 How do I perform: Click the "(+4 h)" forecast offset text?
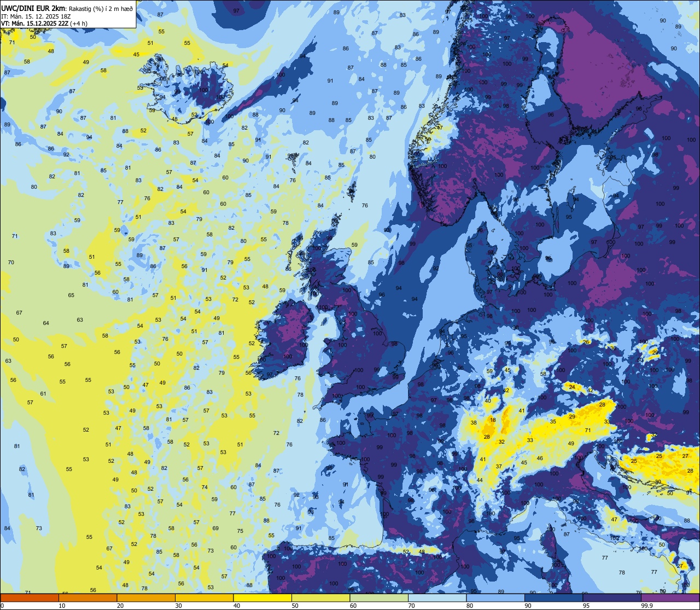click(78, 24)
